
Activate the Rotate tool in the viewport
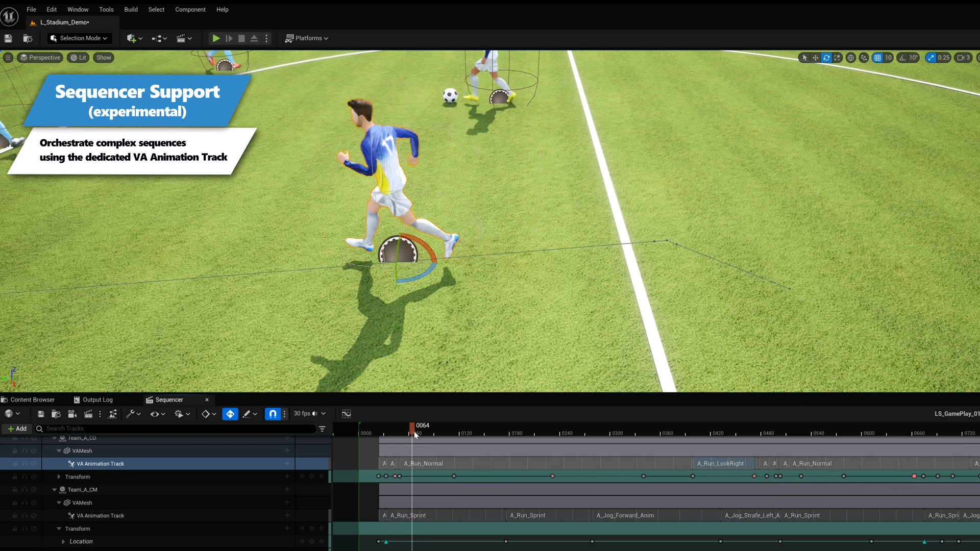pyautogui.click(x=826, y=58)
